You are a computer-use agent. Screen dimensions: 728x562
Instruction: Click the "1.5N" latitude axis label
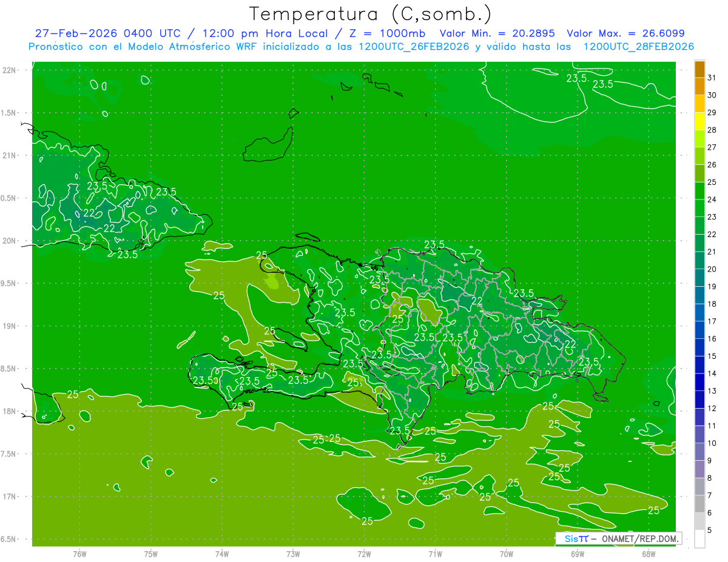pos(10,113)
